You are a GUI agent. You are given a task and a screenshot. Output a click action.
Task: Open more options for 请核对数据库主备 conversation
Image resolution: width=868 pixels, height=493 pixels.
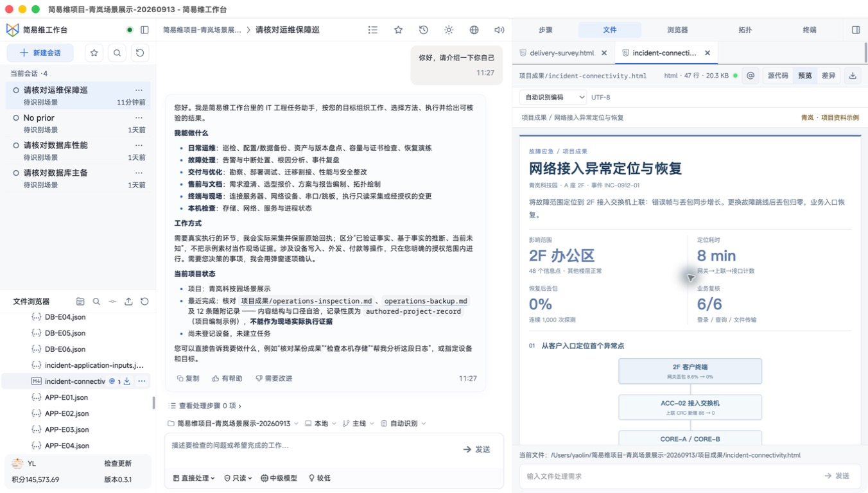point(139,173)
